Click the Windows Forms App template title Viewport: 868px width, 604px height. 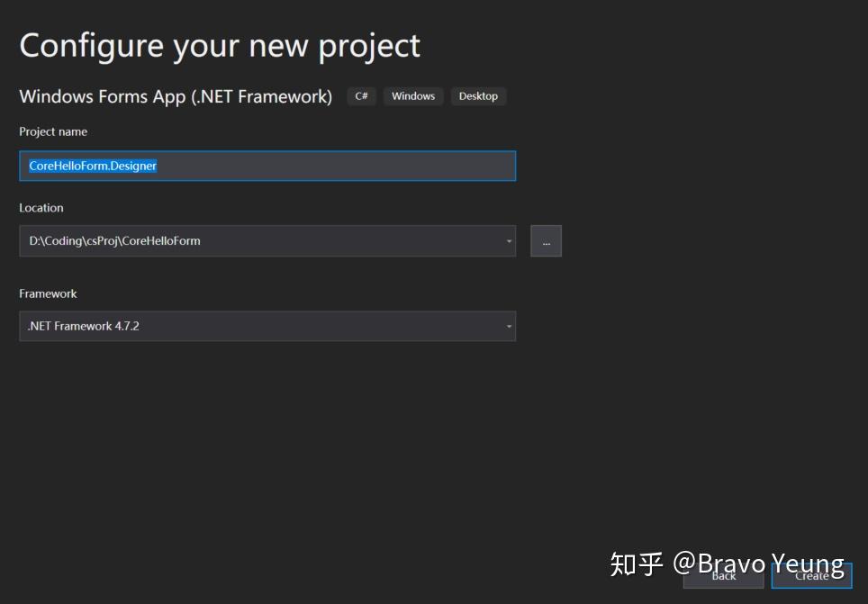(x=176, y=96)
